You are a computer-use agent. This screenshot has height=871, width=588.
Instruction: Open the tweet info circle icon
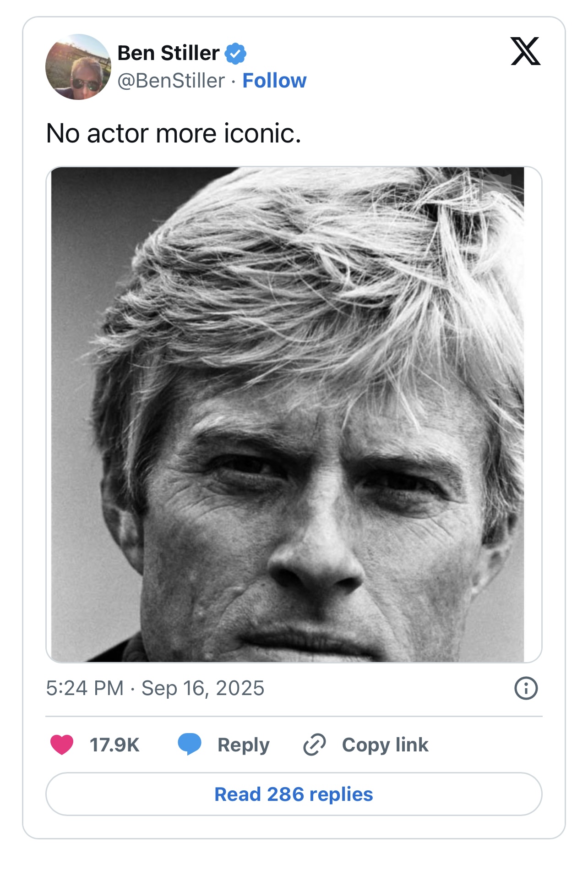pyautogui.click(x=526, y=688)
